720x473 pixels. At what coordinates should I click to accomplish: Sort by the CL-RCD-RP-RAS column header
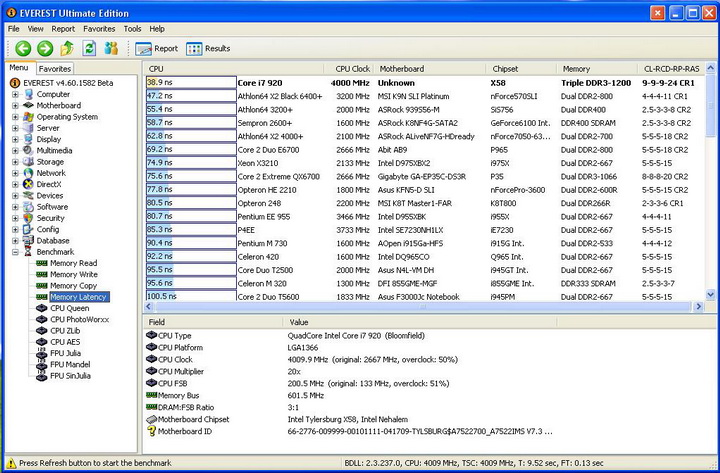coord(671,69)
